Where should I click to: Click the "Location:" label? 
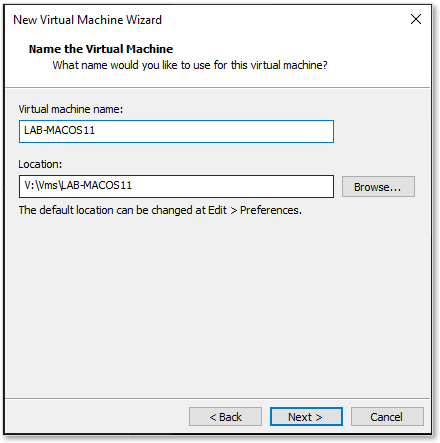pos(40,164)
